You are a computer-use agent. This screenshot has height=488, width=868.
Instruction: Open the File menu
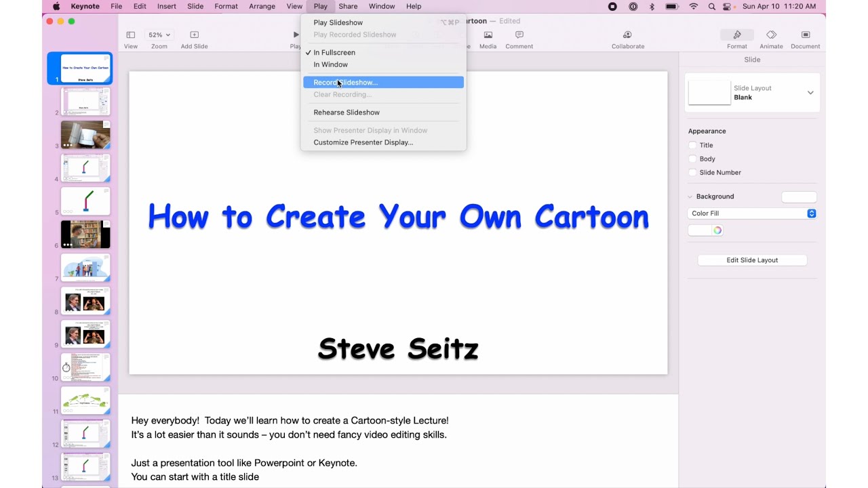click(x=117, y=6)
